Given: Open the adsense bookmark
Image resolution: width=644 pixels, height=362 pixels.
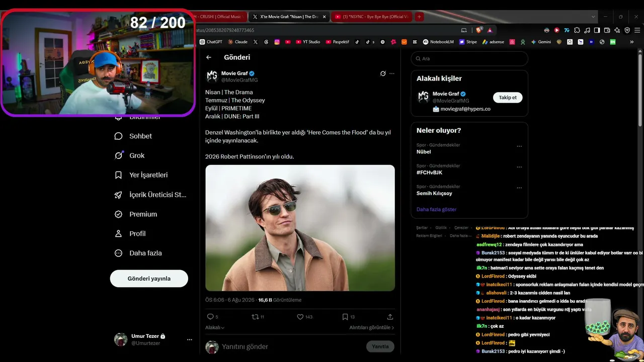Looking at the screenshot, I should [x=493, y=42].
